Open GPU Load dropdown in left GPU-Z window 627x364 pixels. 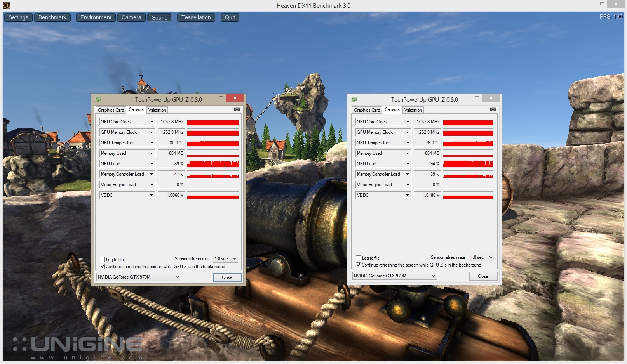pyautogui.click(x=152, y=164)
